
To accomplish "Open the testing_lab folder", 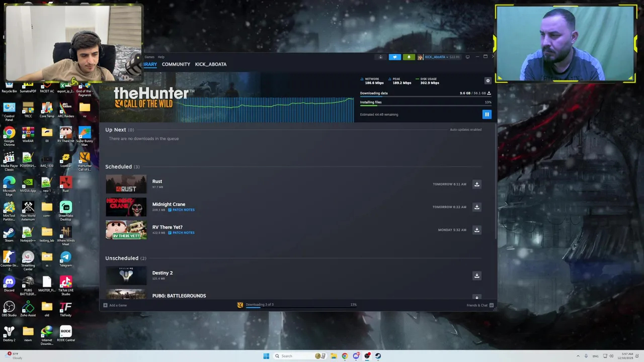I will point(47,234).
